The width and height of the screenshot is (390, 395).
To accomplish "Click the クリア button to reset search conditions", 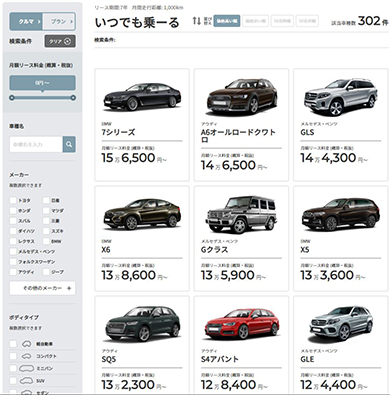I will (x=60, y=41).
